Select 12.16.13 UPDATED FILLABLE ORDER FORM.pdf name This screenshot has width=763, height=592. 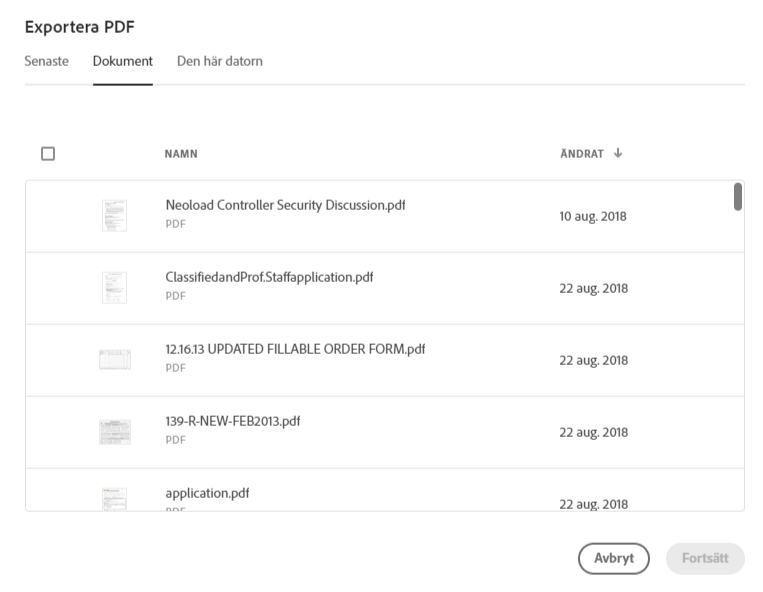click(295, 349)
